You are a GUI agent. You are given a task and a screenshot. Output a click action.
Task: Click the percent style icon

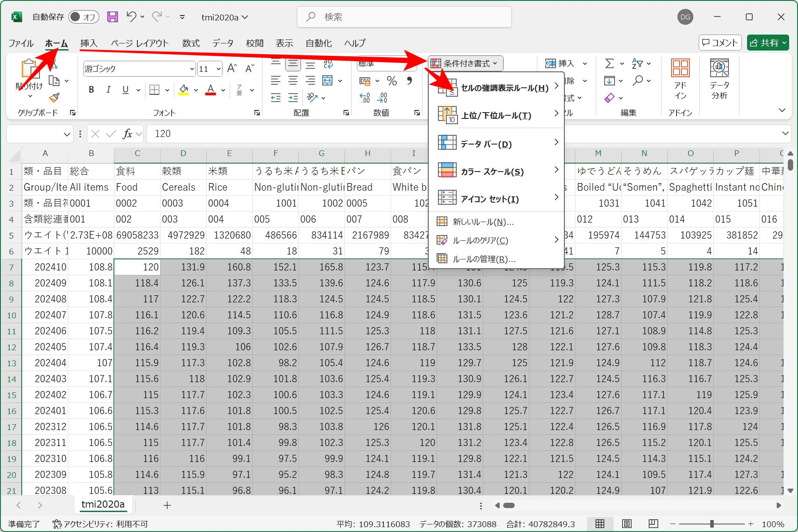pos(391,81)
